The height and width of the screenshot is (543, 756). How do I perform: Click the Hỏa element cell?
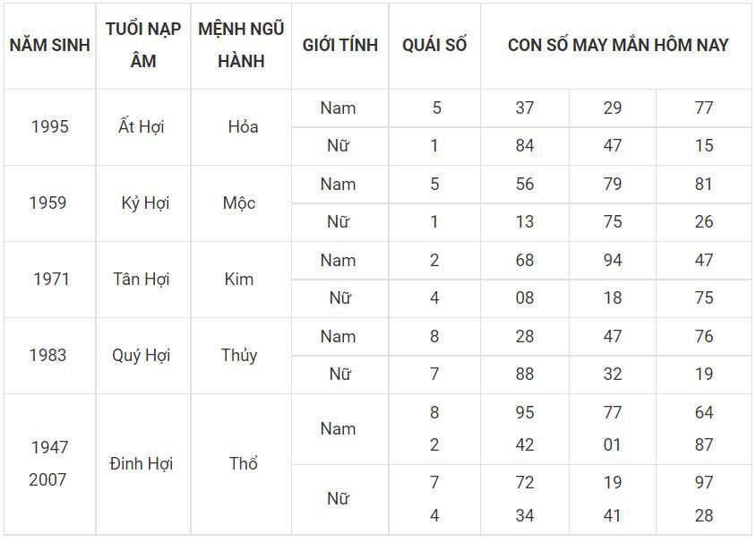pyautogui.click(x=243, y=127)
